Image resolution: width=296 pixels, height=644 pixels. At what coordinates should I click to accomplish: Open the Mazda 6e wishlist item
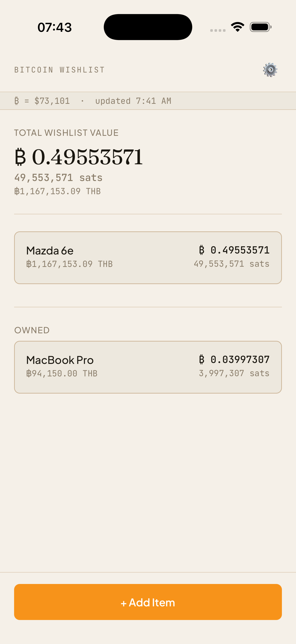pyautogui.click(x=148, y=258)
